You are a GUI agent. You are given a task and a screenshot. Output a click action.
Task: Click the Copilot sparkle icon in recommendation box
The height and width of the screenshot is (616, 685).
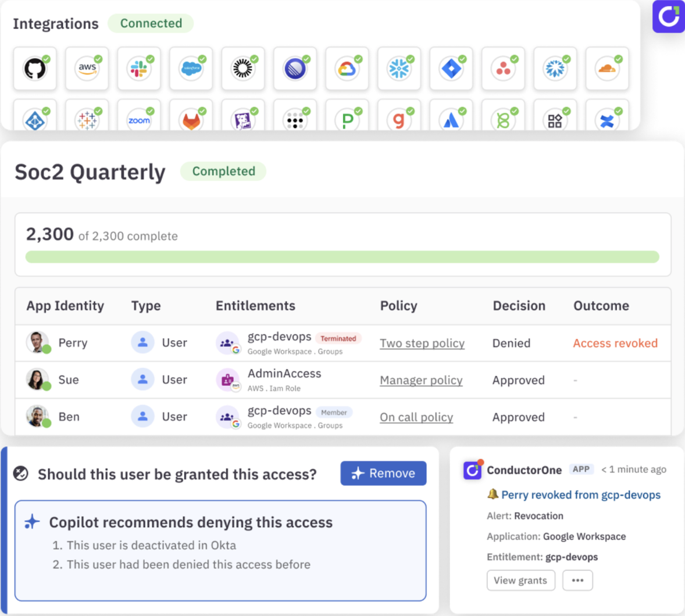click(x=32, y=522)
